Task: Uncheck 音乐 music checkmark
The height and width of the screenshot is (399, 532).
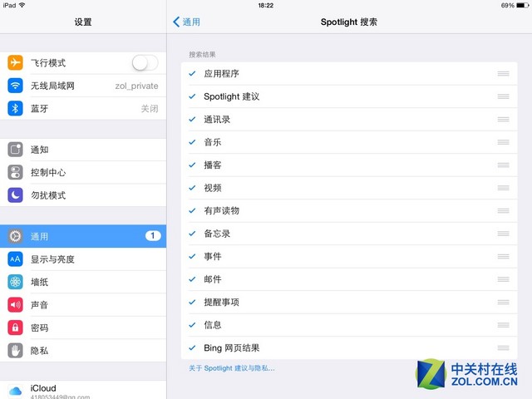Action: coord(192,142)
